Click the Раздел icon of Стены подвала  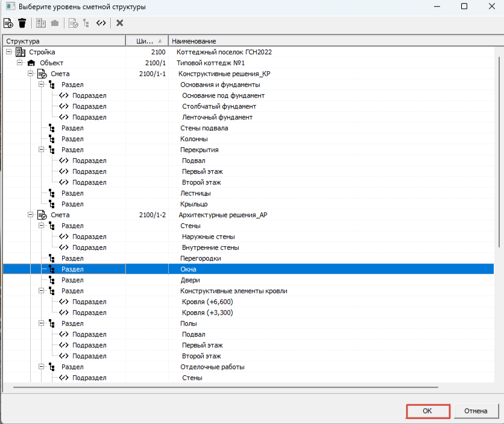[52, 128]
